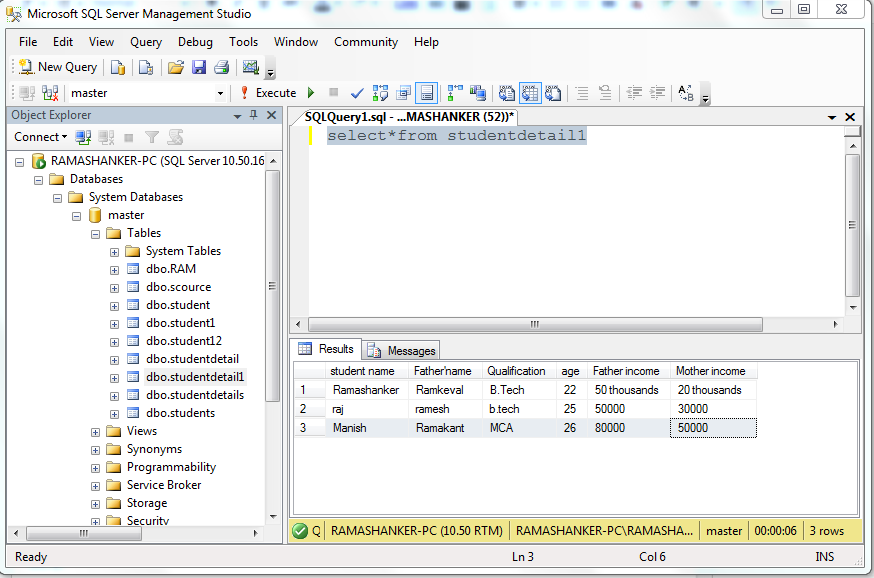
Task: Open a new Analysis Services query
Action: click(x=146, y=67)
